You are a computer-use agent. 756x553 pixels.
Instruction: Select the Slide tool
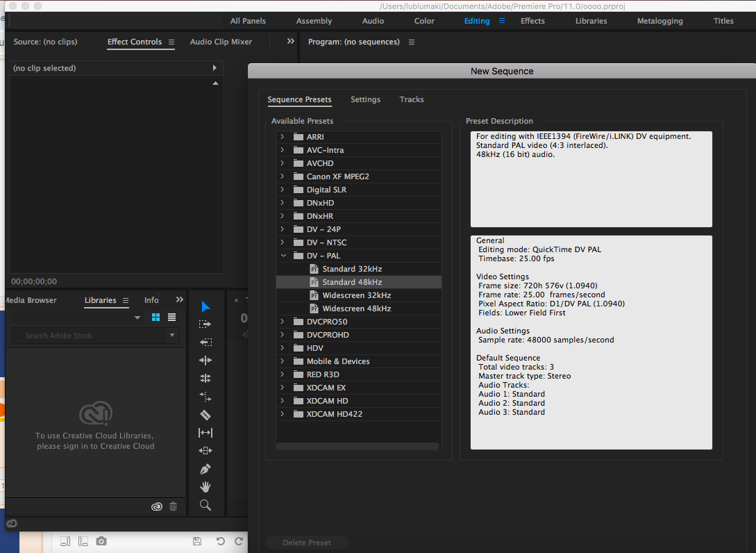pos(205,451)
